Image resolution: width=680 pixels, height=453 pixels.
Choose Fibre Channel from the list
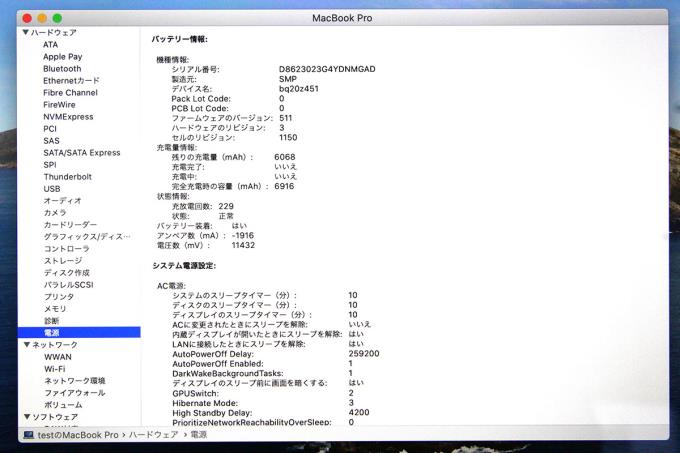pyautogui.click(x=70, y=93)
